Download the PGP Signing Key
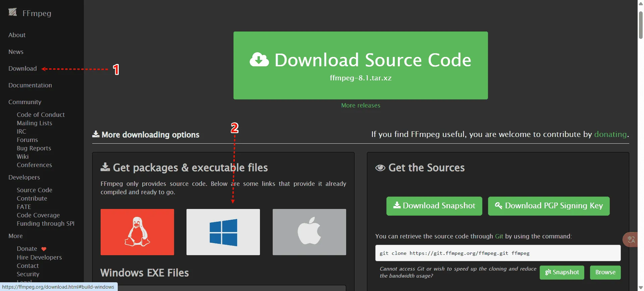This screenshot has height=291, width=644. 548,206
